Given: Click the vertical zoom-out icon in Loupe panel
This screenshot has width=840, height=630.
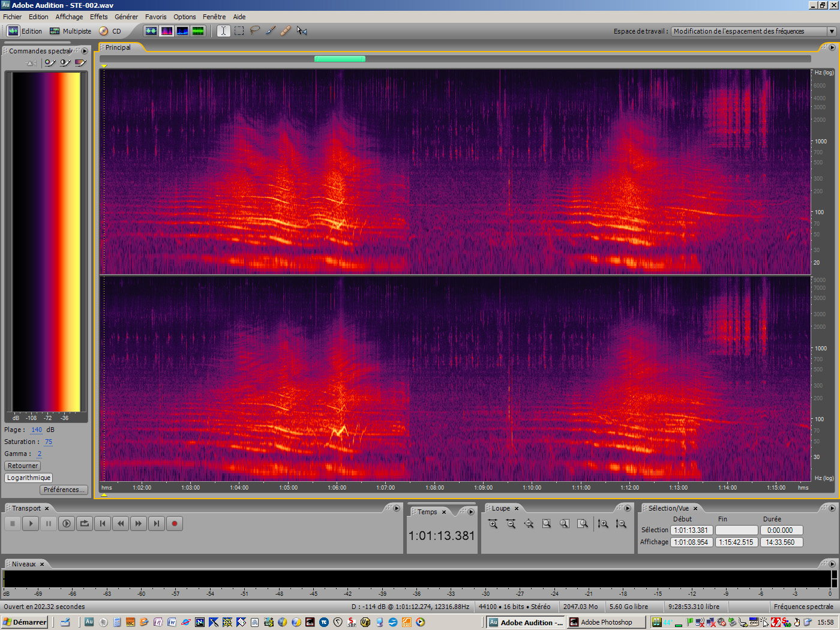Looking at the screenshot, I should (621, 523).
